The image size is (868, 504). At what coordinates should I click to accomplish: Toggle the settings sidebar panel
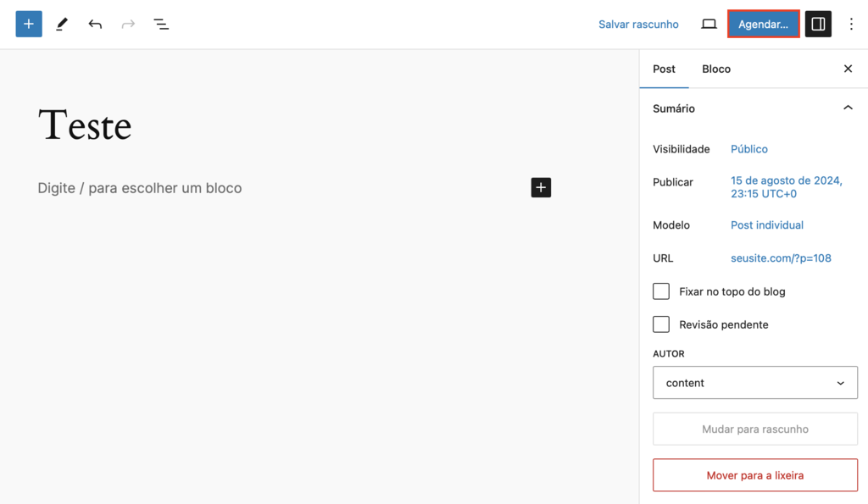click(x=817, y=24)
